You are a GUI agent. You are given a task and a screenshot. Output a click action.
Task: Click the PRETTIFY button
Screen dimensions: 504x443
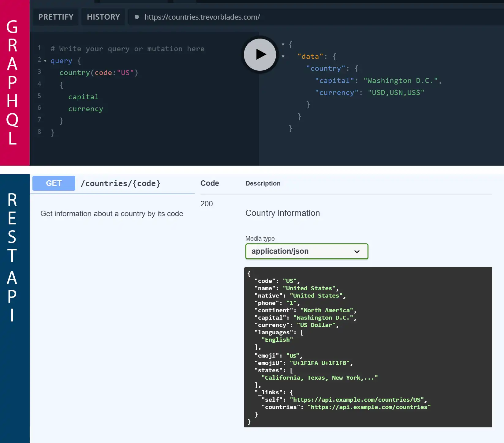tap(56, 17)
